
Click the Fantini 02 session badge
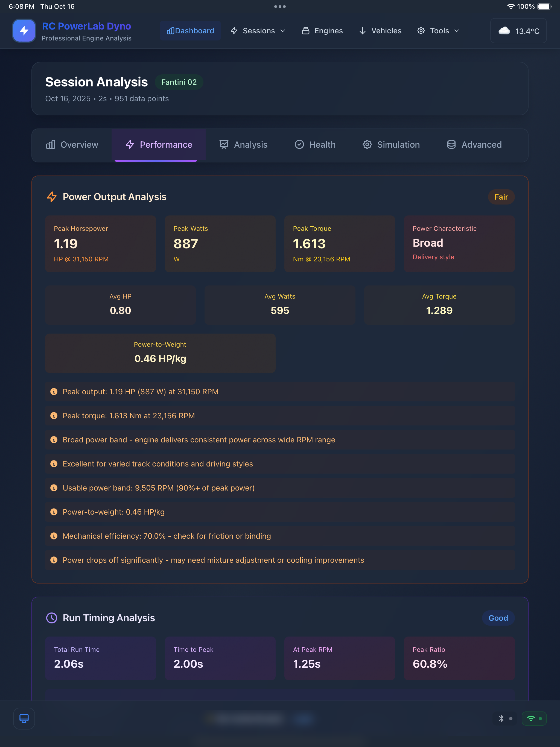(x=179, y=82)
